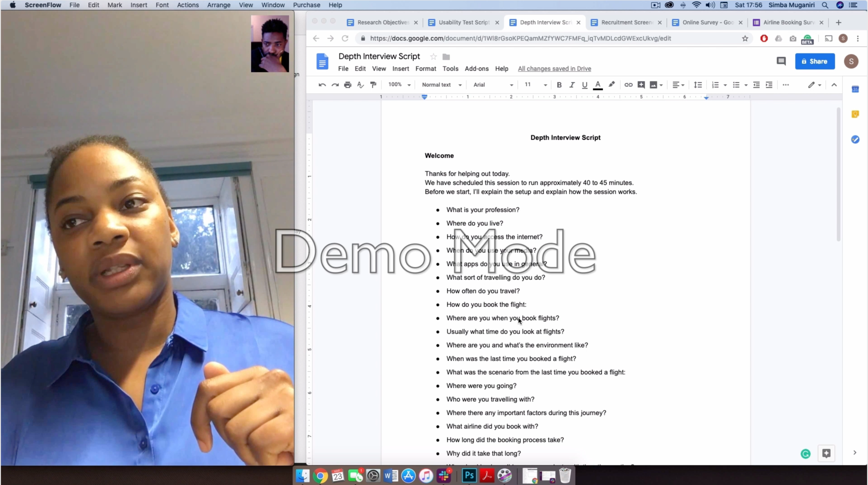868x485 pixels.
Task: Add a comment from the toolbar icon
Action: click(641, 85)
